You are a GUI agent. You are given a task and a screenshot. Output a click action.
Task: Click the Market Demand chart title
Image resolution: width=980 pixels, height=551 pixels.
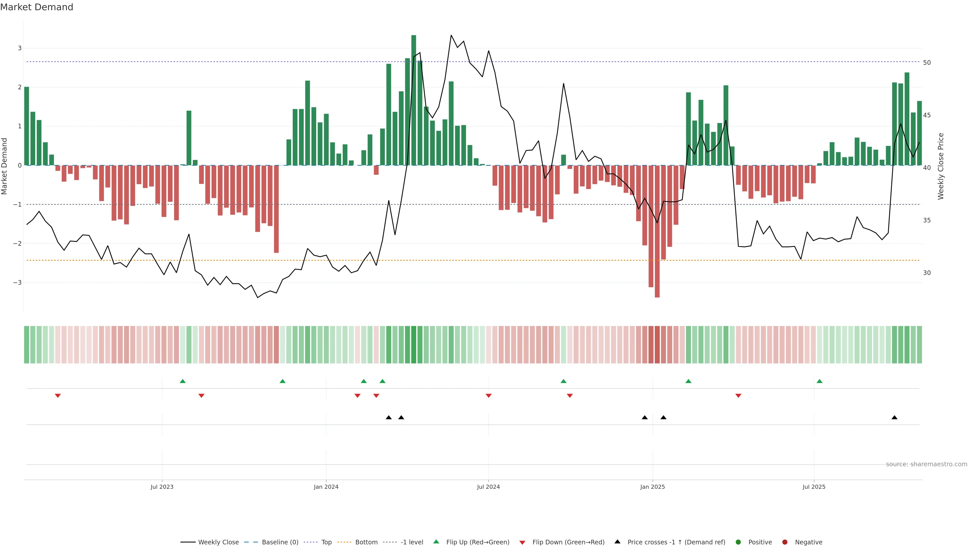pos(36,7)
